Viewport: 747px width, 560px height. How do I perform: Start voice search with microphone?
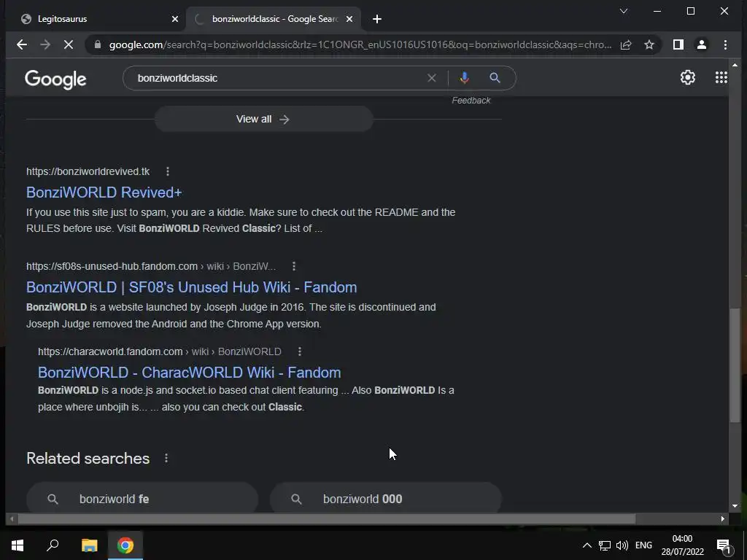point(465,78)
